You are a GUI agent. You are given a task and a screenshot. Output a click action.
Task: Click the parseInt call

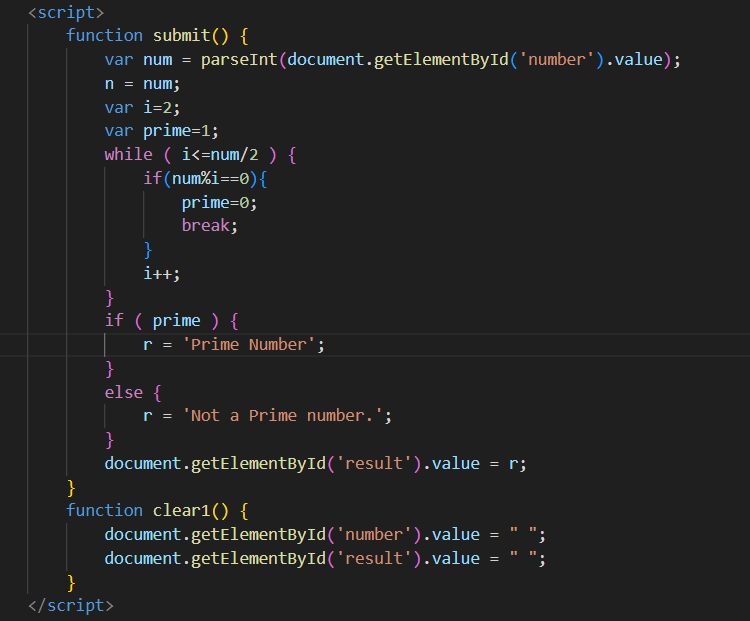coord(239,60)
